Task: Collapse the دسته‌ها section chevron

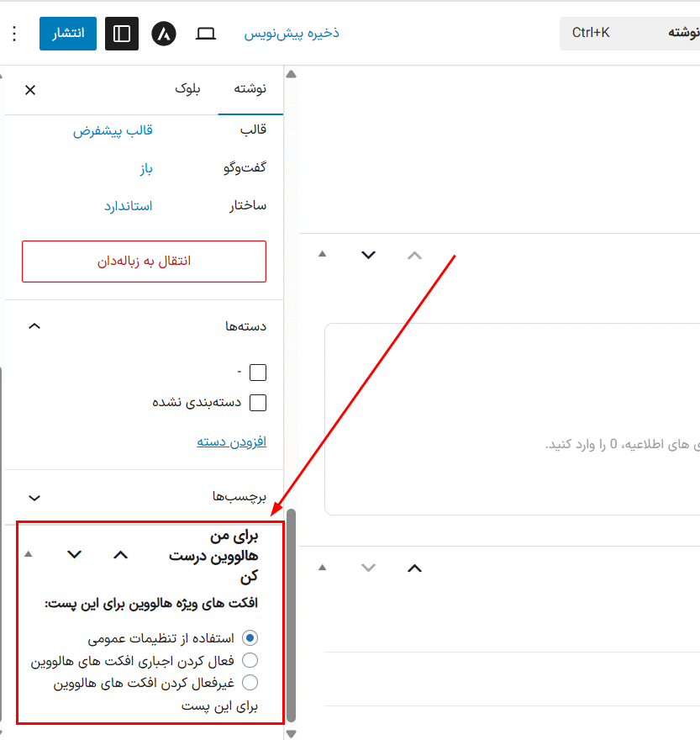Action: [x=34, y=326]
